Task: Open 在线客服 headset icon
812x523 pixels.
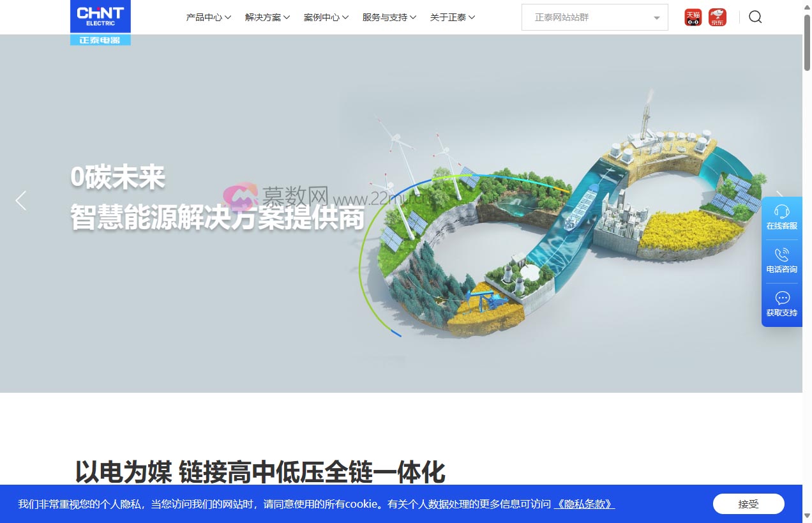Action: coord(781,213)
